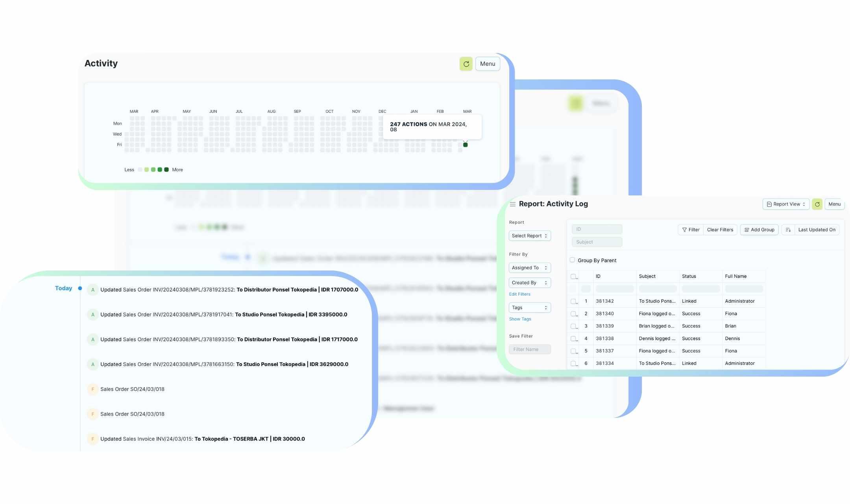This screenshot has height=504, width=850.
Task: Tick checkbox for row 381342
Action: tap(573, 302)
